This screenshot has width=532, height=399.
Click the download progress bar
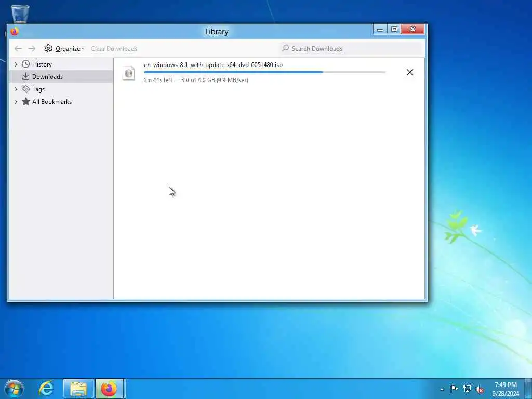coord(264,72)
